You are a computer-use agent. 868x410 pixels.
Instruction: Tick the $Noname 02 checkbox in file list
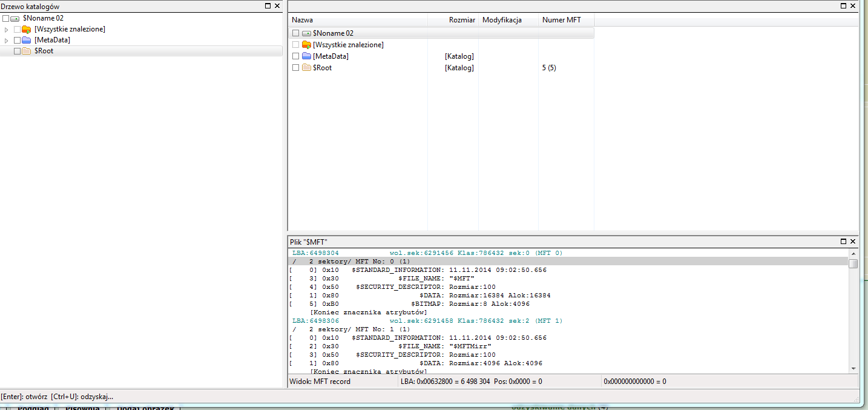295,33
